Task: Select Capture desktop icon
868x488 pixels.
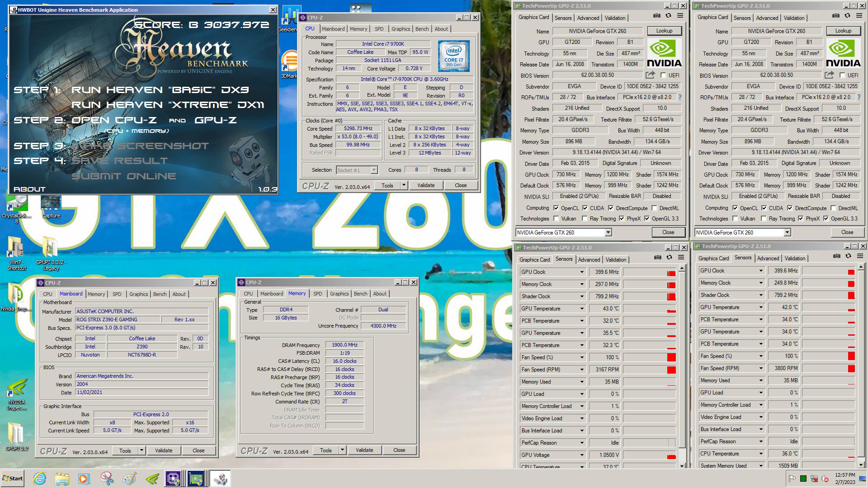Action: pyautogui.click(x=51, y=207)
